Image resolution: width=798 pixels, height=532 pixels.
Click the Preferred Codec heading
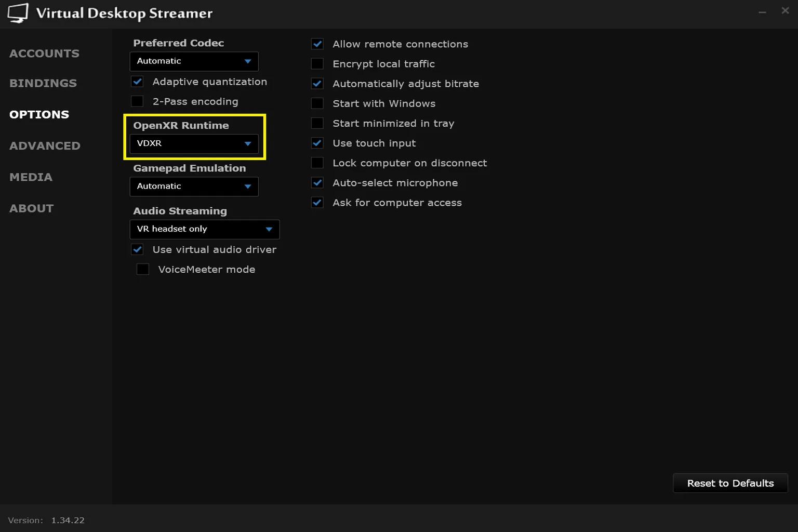click(x=179, y=43)
